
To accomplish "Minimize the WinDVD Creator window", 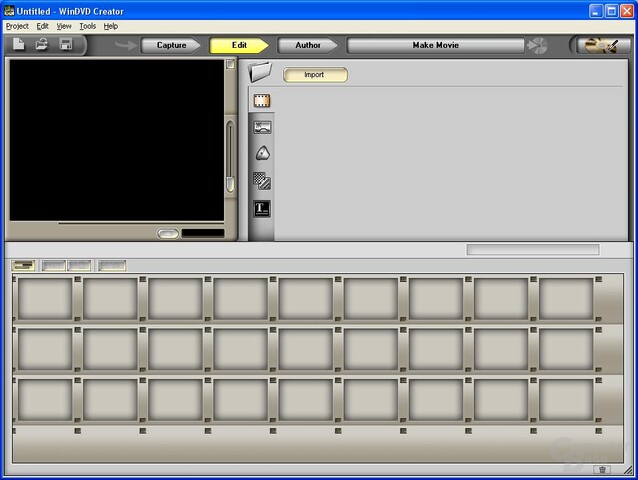I will (x=596, y=11).
